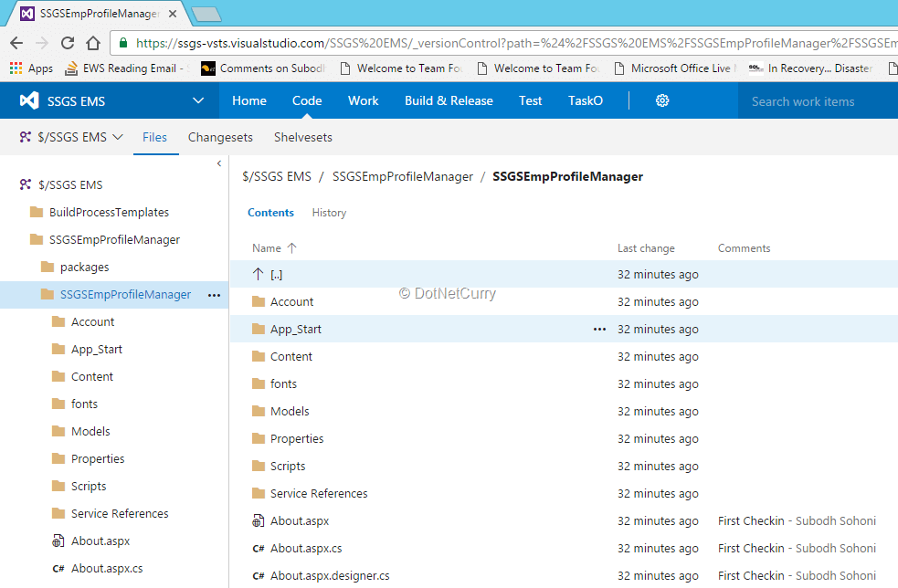Click the BuildProcessTemplates folder icon in tree
Image resolution: width=898 pixels, height=588 pixels.
[37, 212]
